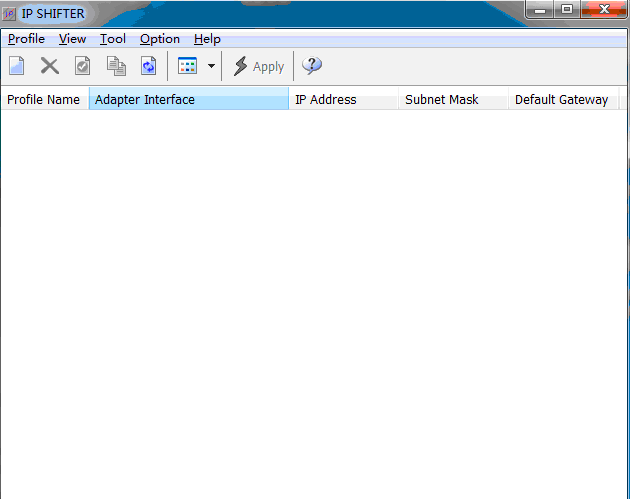Sort by Subnet Mask column header
The image size is (630, 499).
coord(454,99)
